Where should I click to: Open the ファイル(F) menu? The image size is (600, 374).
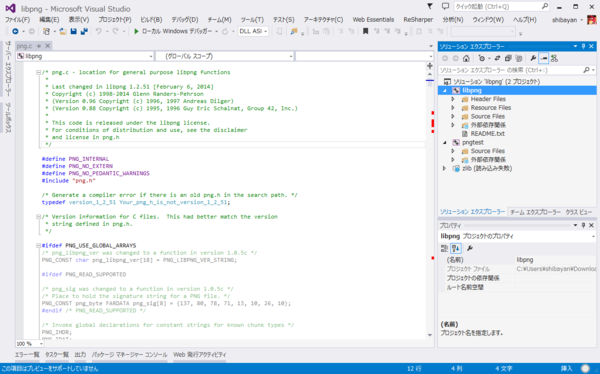(x=17, y=20)
